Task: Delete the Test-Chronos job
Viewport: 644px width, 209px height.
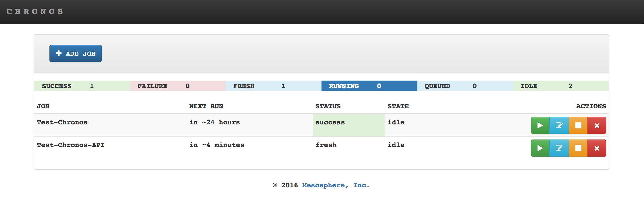Action: tap(597, 125)
